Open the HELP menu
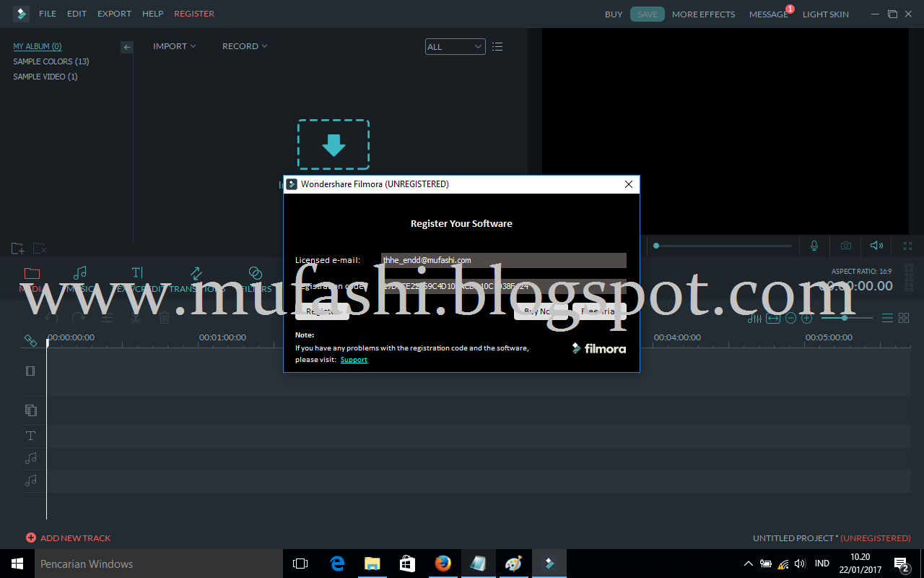Screen dimensions: 924x578 pyautogui.click(x=152, y=14)
